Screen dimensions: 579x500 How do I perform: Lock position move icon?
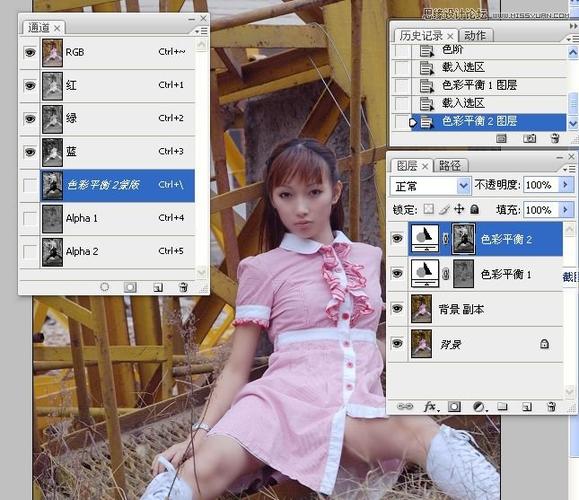(459, 209)
